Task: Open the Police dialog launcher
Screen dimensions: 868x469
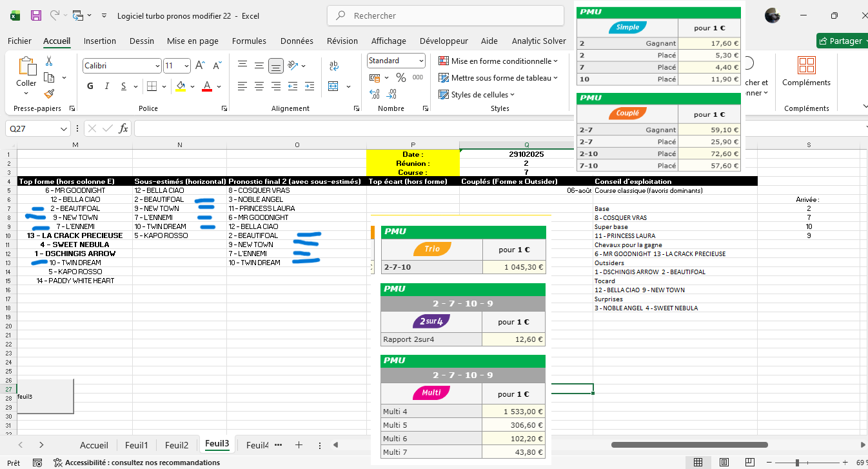Action: point(225,108)
